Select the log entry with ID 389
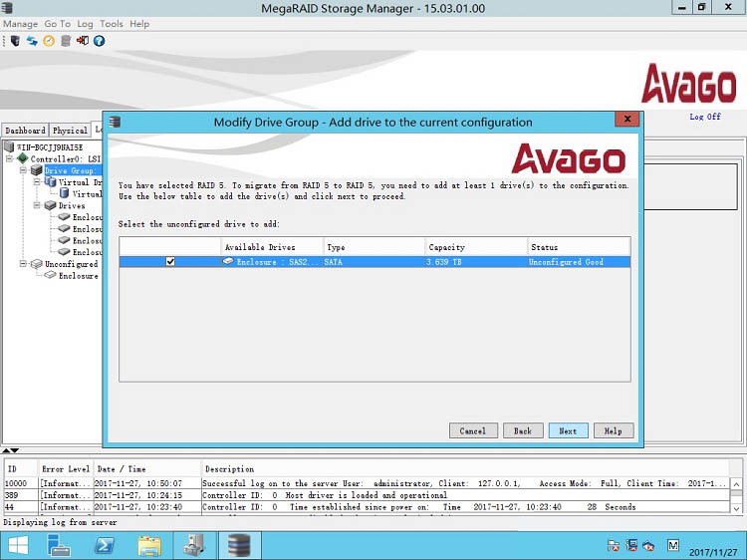This screenshot has width=747, height=560. pyautogui.click(x=367, y=495)
